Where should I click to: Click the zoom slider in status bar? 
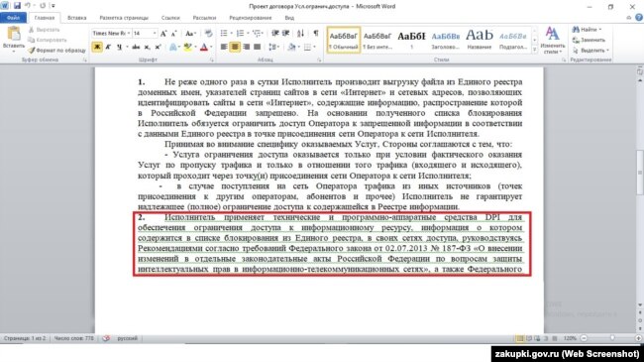pyautogui.click(x=612, y=338)
